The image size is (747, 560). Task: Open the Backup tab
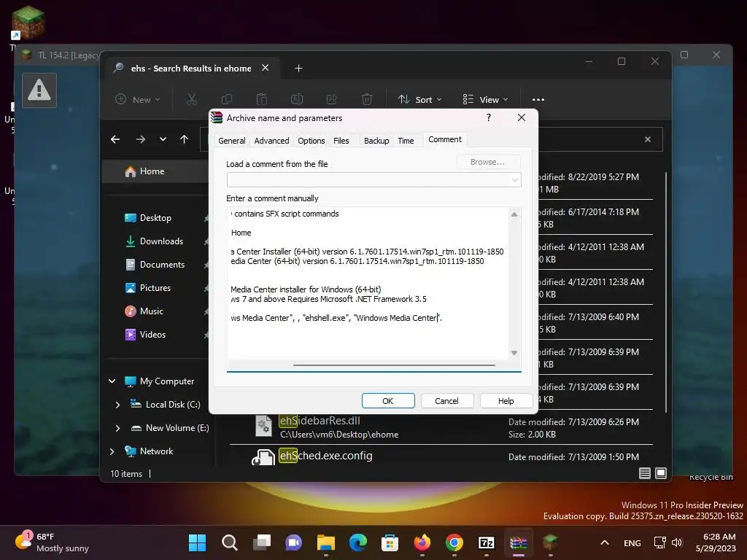click(x=376, y=141)
